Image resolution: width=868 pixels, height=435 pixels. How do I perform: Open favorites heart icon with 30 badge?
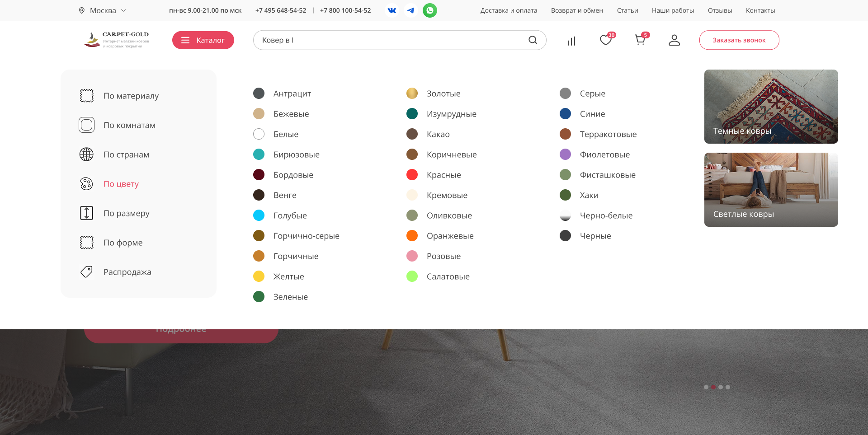pyautogui.click(x=606, y=40)
